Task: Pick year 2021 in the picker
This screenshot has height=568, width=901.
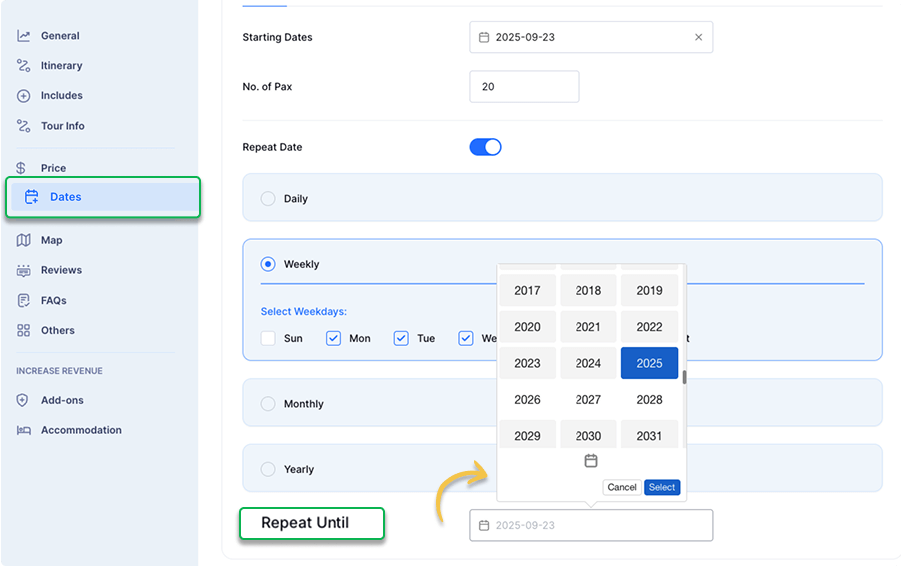Action: pos(588,327)
